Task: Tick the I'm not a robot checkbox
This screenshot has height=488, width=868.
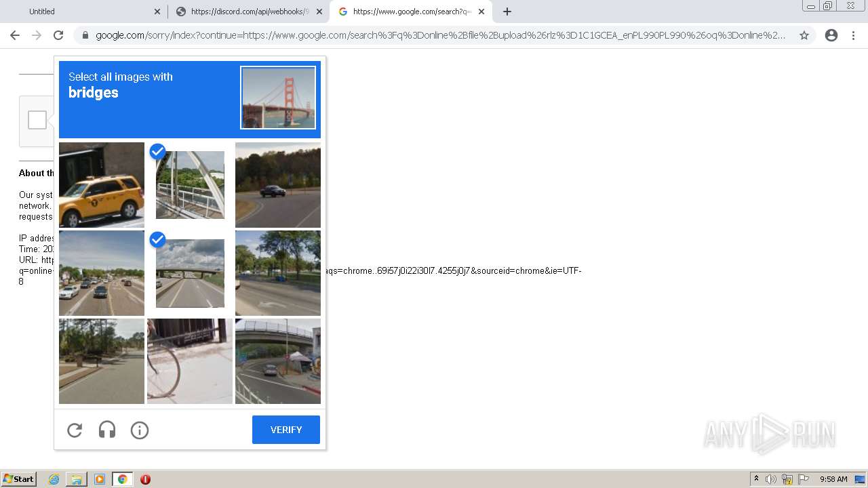Action: [x=37, y=120]
